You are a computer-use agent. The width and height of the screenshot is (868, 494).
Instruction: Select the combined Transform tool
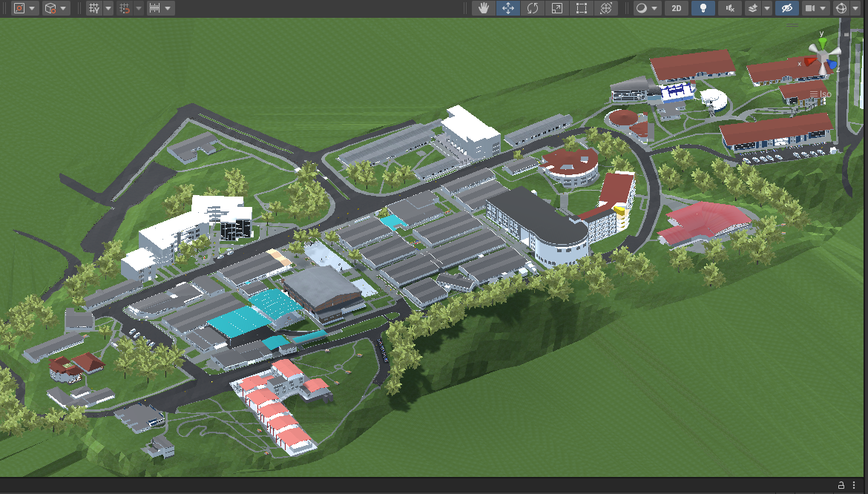pyautogui.click(x=606, y=8)
